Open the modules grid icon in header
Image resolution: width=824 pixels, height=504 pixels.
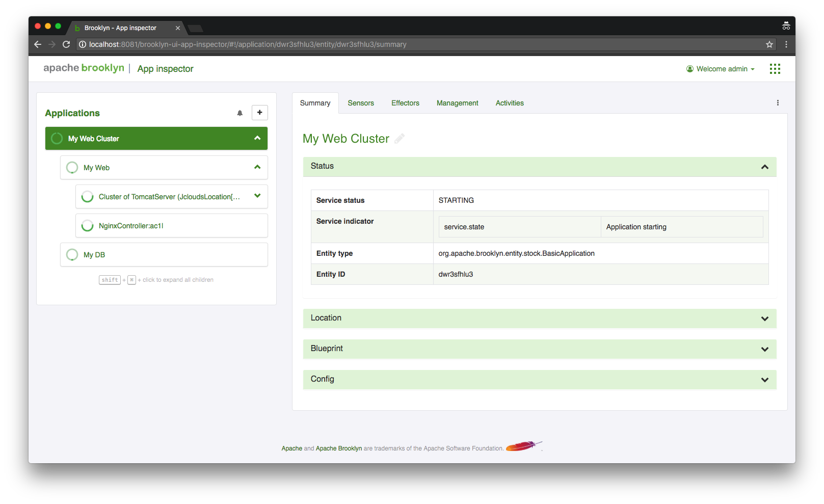775,69
